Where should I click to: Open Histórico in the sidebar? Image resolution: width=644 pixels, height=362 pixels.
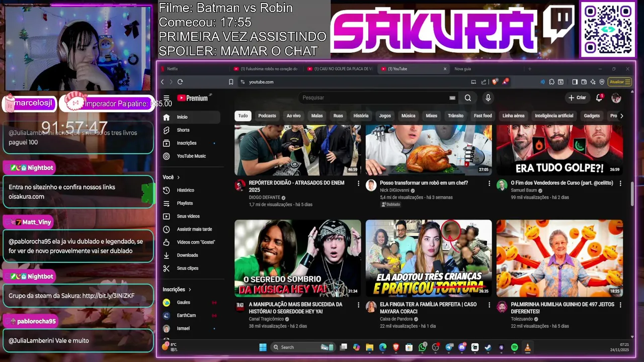191,190
